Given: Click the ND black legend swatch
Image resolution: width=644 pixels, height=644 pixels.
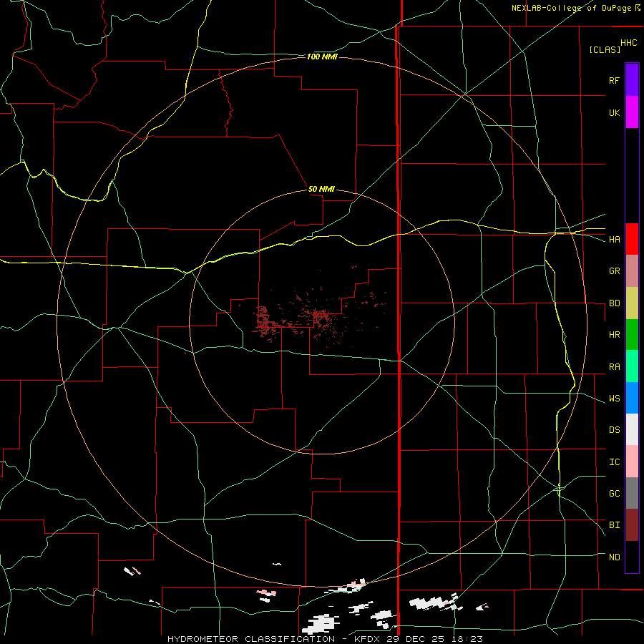Looking at the screenshot, I should click(x=632, y=557).
